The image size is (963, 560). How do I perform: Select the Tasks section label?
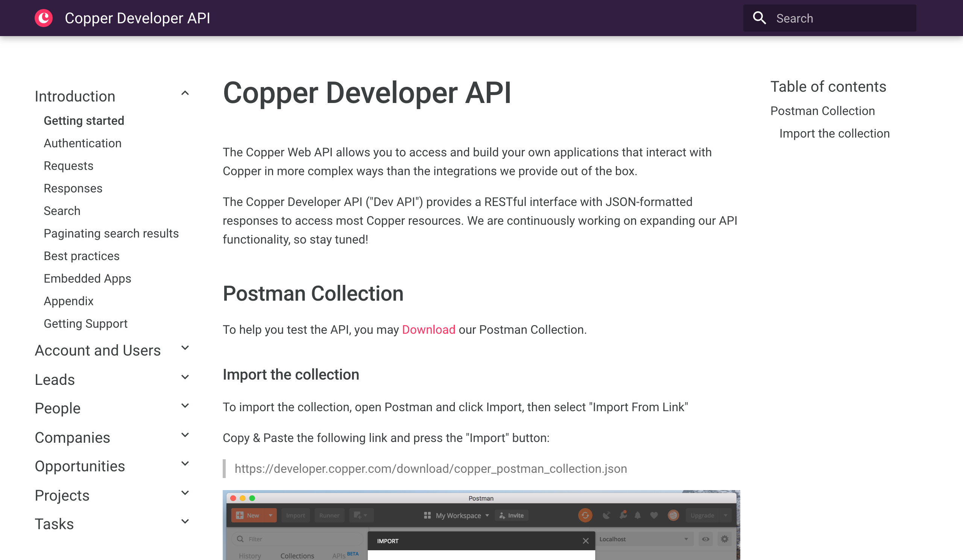54,524
